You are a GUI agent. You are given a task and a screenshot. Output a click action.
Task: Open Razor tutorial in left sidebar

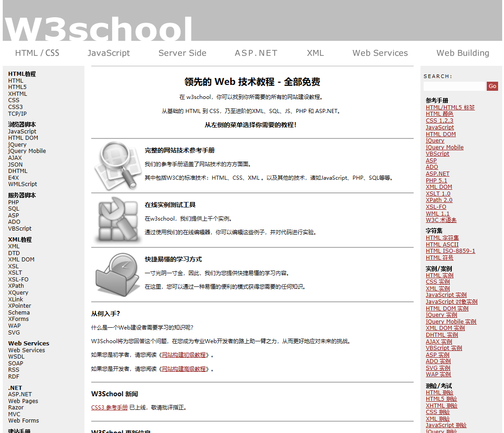pyautogui.click(x=16, y=407)
